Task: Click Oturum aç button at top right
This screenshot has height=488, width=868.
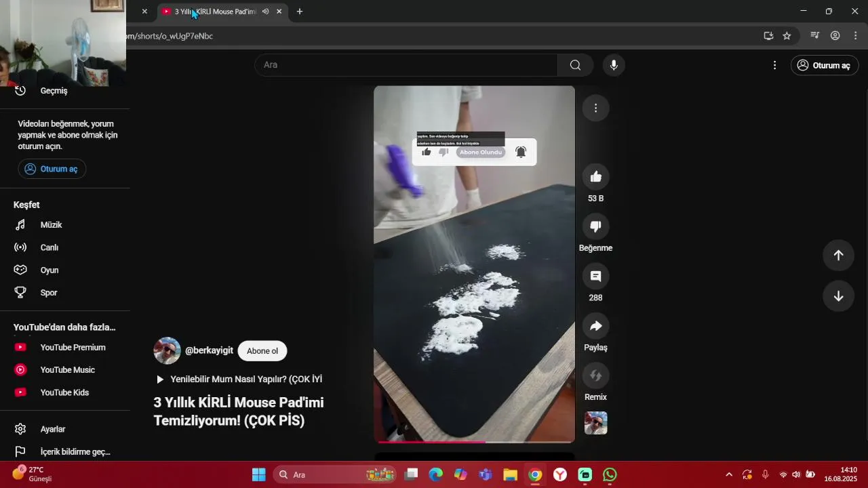Action: click(x=825, y=65)
